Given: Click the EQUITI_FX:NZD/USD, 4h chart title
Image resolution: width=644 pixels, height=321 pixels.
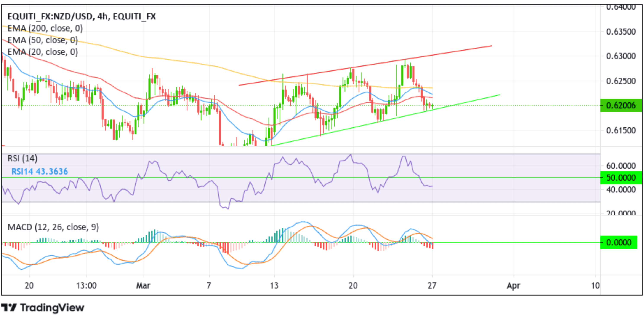Looking at the screenshot, I should pos(82,16).
